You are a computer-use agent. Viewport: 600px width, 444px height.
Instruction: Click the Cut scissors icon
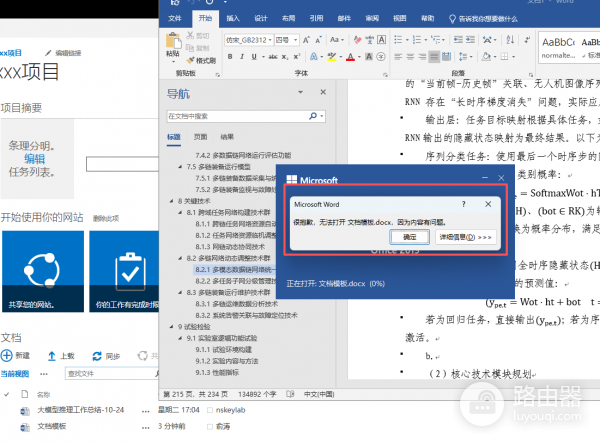tap(190, 35)
